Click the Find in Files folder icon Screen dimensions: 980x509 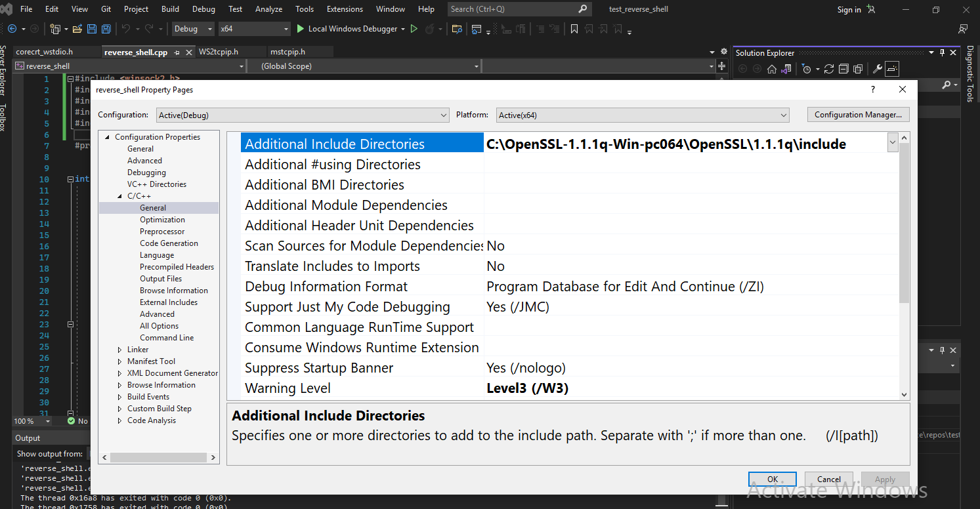pos(458,29)
